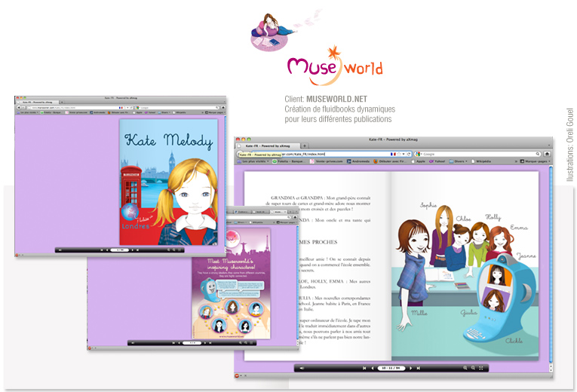Click the Google search field in large window
This screenshot has width=577, height=392.
coord(478,154)
